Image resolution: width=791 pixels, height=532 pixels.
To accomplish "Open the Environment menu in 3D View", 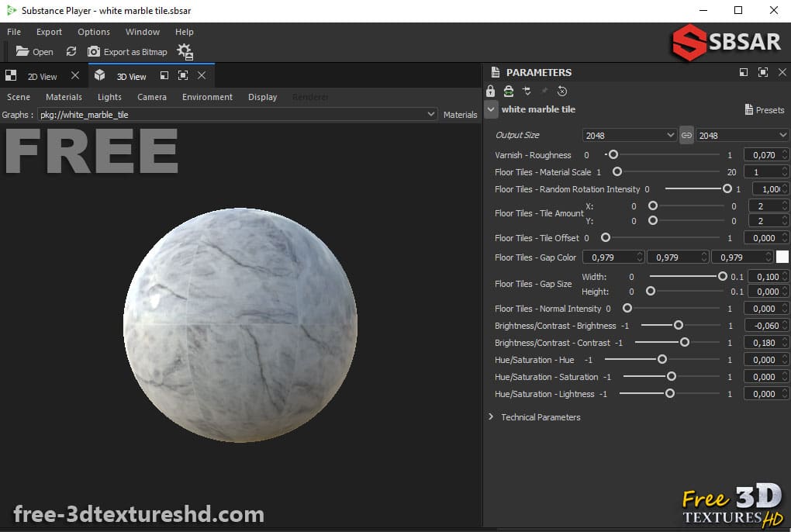I will pyautogui.click(x=207, y=97).
